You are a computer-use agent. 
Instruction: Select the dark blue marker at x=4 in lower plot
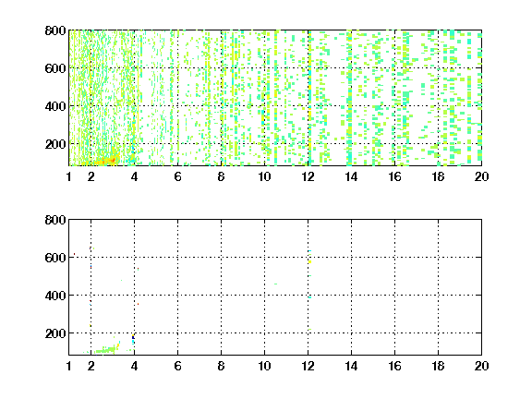point(133,337)
